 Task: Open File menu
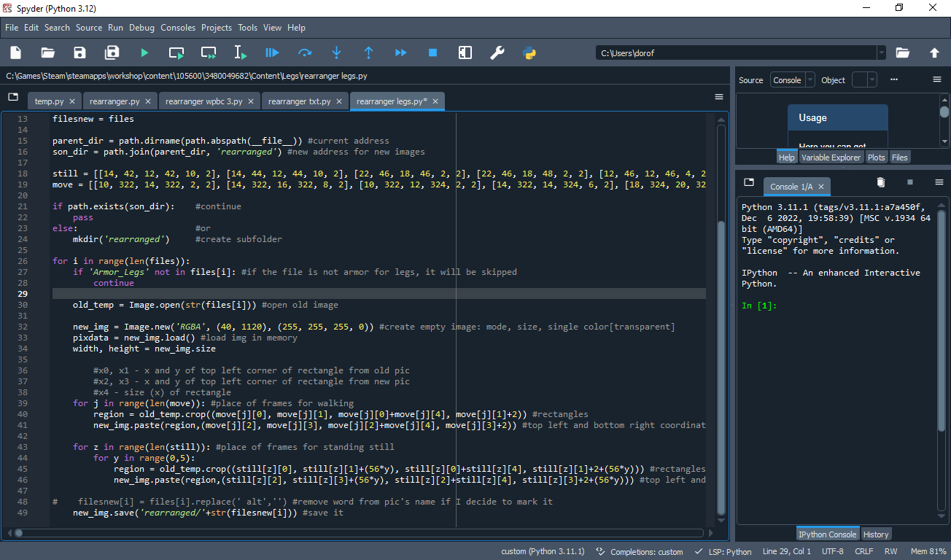pos(12,28)
